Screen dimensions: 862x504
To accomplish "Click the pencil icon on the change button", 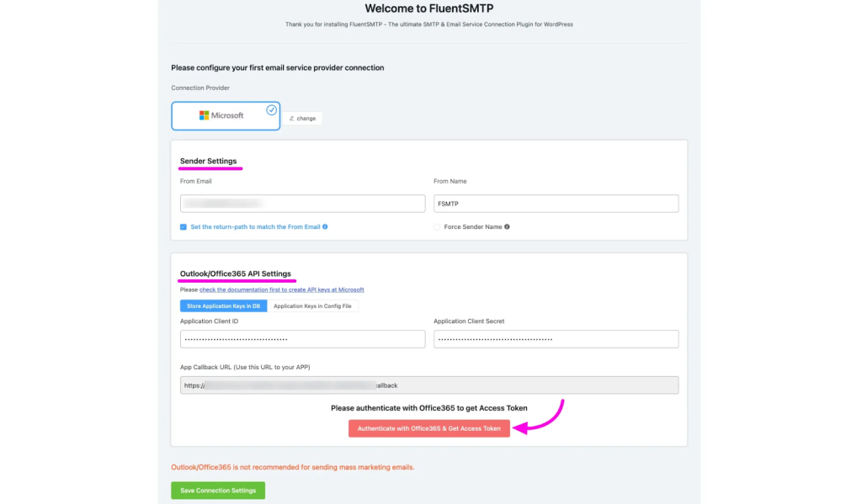I will pos(292,119).
